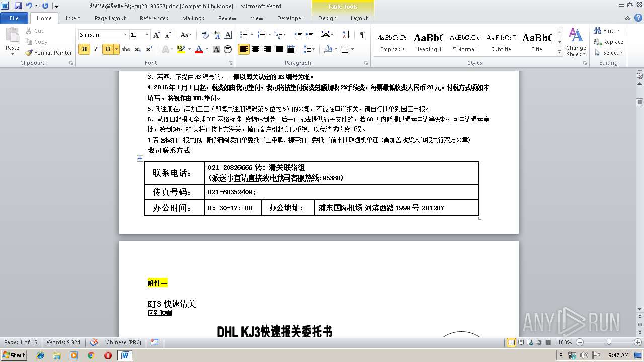
Task: Open the File tab
Action: click(14, 18)
